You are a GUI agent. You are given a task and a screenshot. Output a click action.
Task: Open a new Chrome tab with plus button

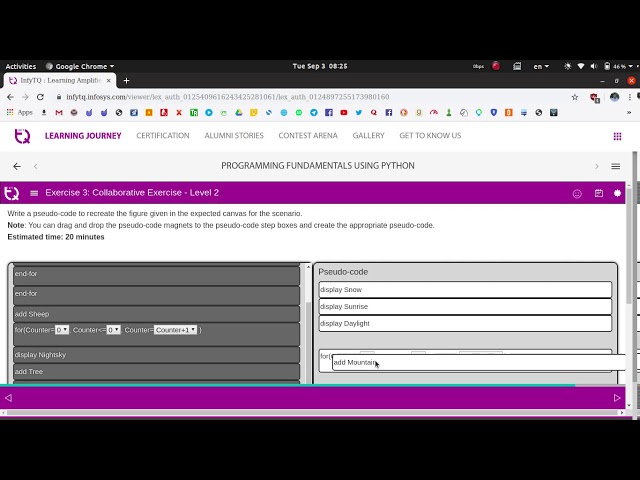127,80
